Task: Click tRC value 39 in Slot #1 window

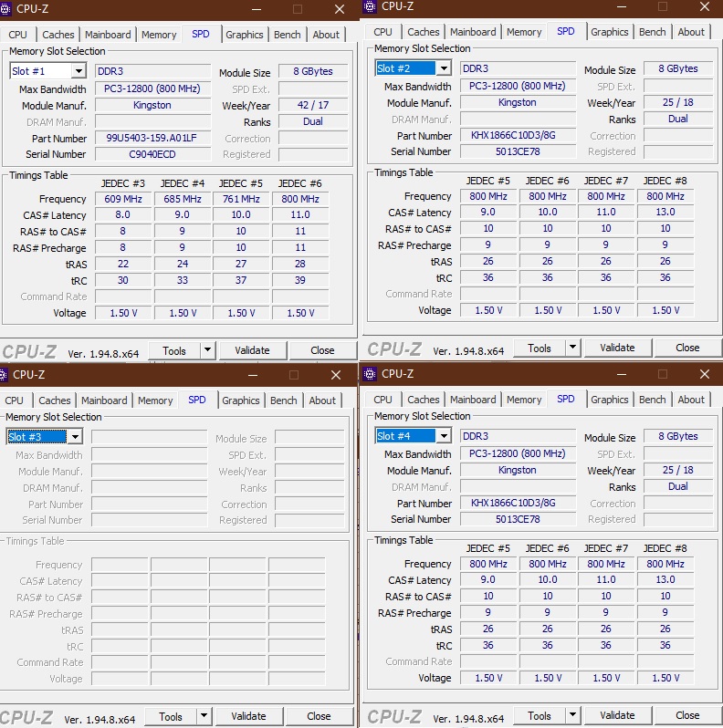Action: pyautogui.click(x=300, y=280)
